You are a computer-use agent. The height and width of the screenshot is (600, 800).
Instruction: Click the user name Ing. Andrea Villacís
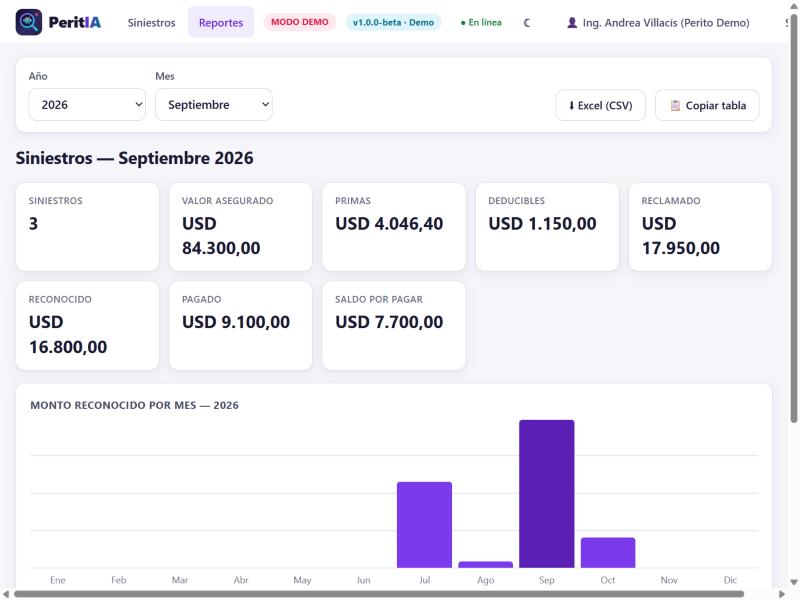coord(666,22)
